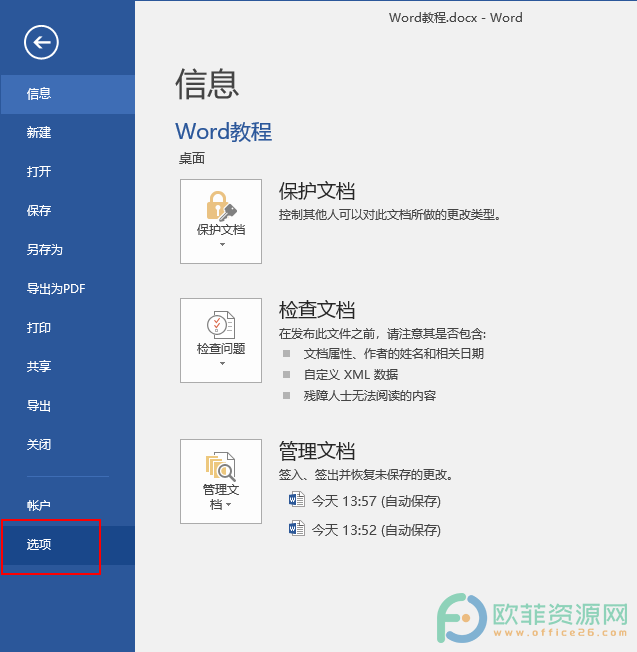Open the 今天 13:52 (自动保存) version

tap(376, 530)
